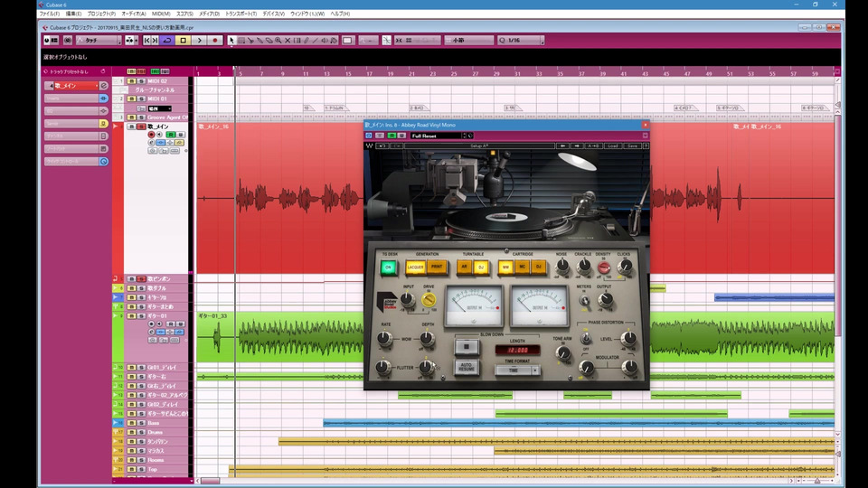Click the Play transport button
The height and width of the screenshot is (488, 868).
coord(199,41)
